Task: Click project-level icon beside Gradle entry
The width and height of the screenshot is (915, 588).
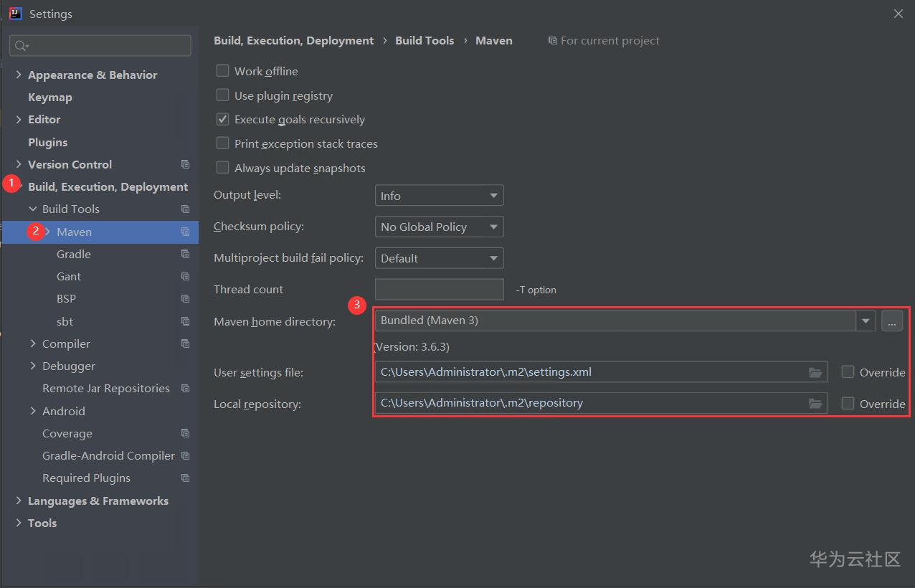Action: click(185, 254)
